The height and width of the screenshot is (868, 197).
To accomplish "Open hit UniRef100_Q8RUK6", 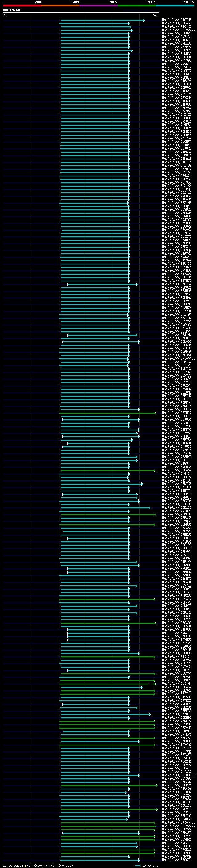I will pyautogui.click(x=177, y=88).
